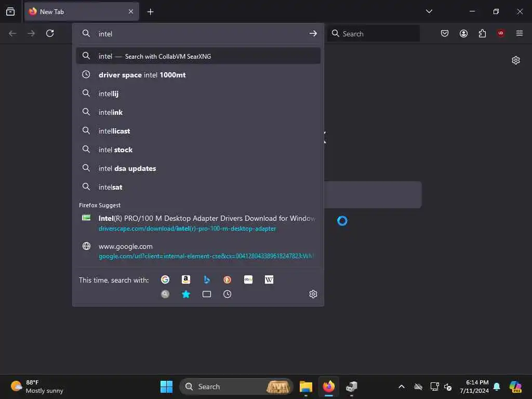Show hidden system tray icons

tap(402, 387)
